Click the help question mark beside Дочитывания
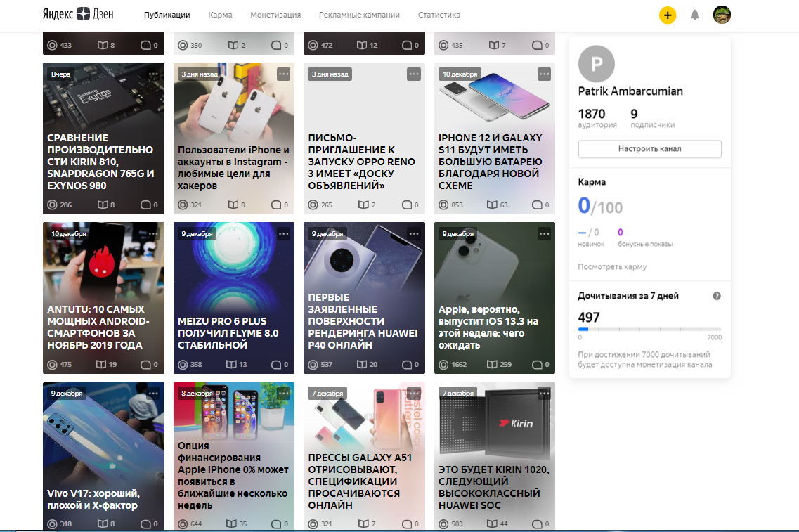 [x=717, y=296]
